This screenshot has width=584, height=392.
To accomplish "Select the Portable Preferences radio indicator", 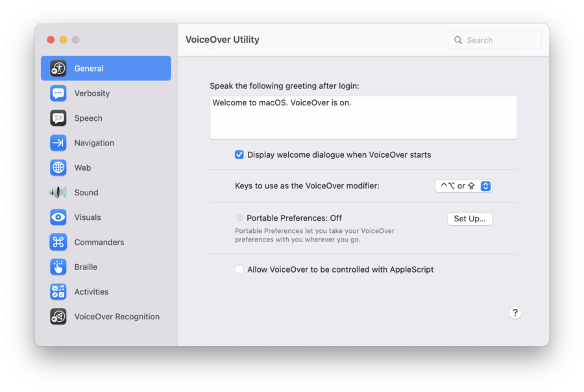I will click(x=240, y=218).
